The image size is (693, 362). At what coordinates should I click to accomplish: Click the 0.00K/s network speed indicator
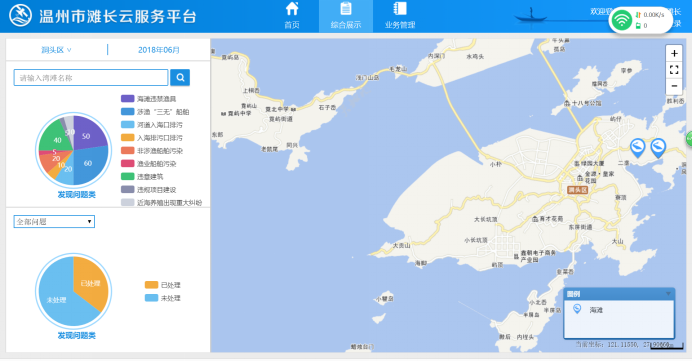tap(650, 15)
